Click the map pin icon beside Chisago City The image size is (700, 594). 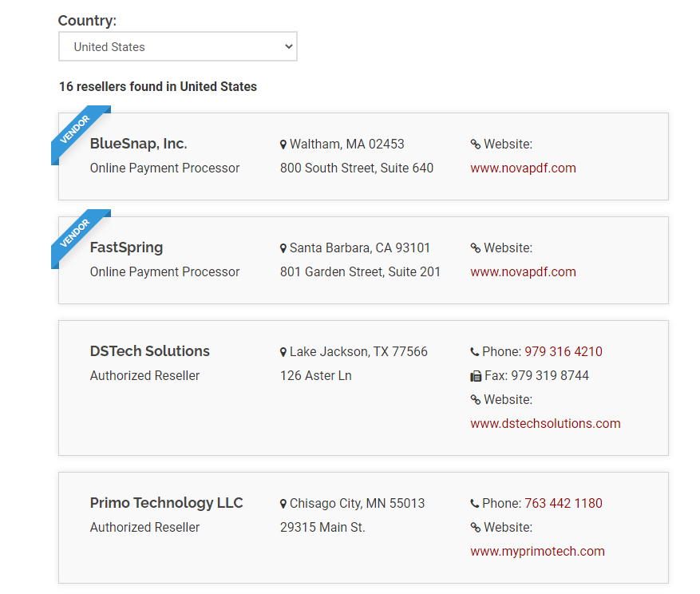[283, 504]
